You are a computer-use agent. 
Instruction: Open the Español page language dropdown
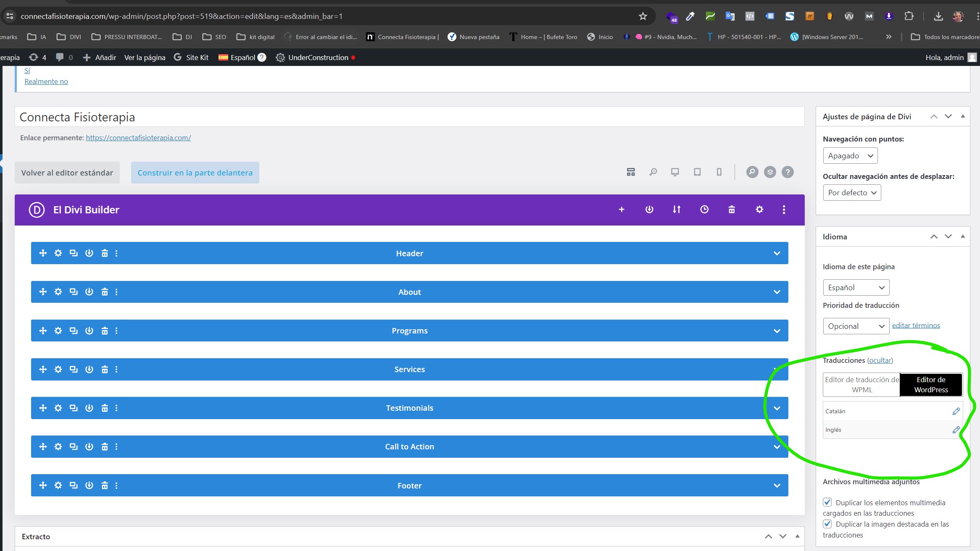(856, 288)
